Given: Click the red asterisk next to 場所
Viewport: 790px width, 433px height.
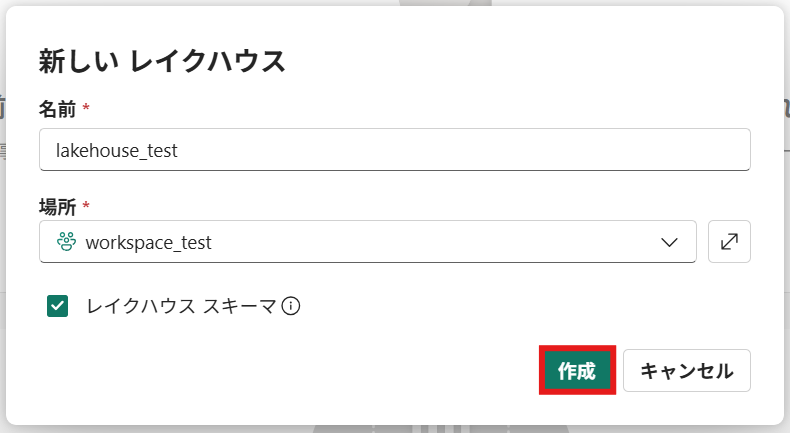Looking at the screenshot, I should pos(86,207).
